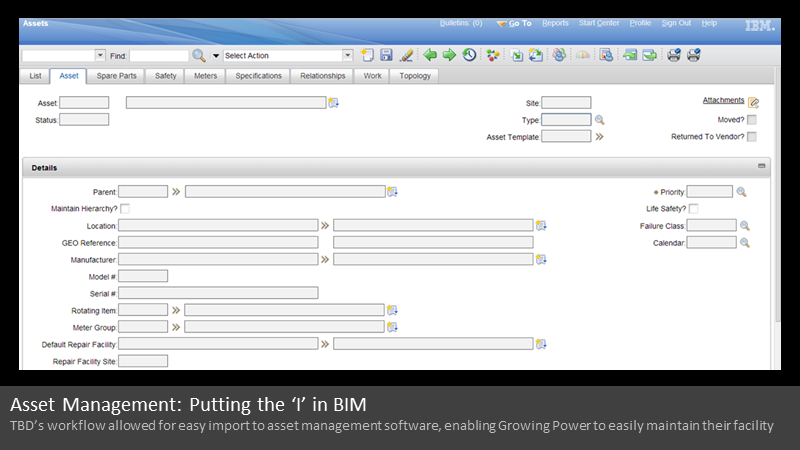Open the Work tab

[x=372, y=76]
